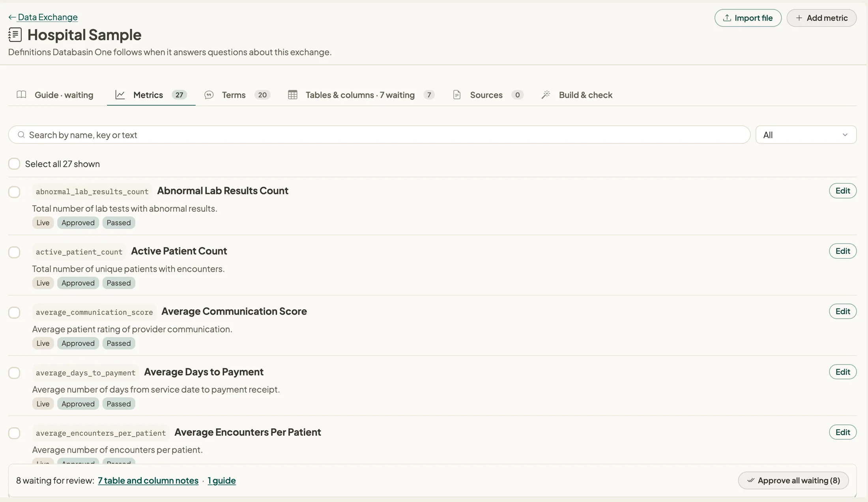868x502 pixels.
Task: Check the Active Patient Count row
Action: pyautogui.click(x=14, y=252)
